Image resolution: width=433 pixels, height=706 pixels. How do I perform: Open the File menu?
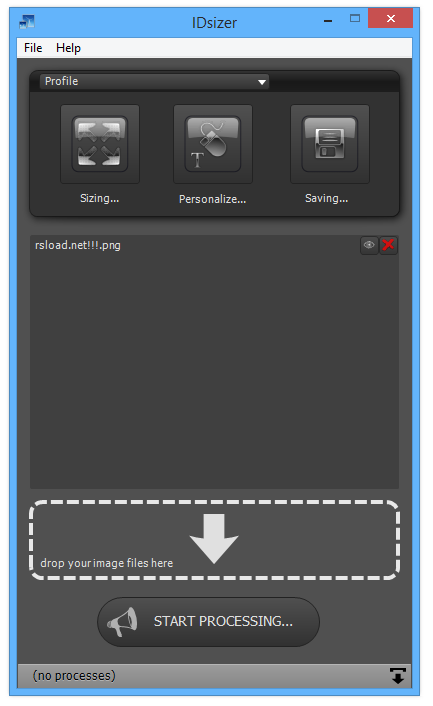33,48
